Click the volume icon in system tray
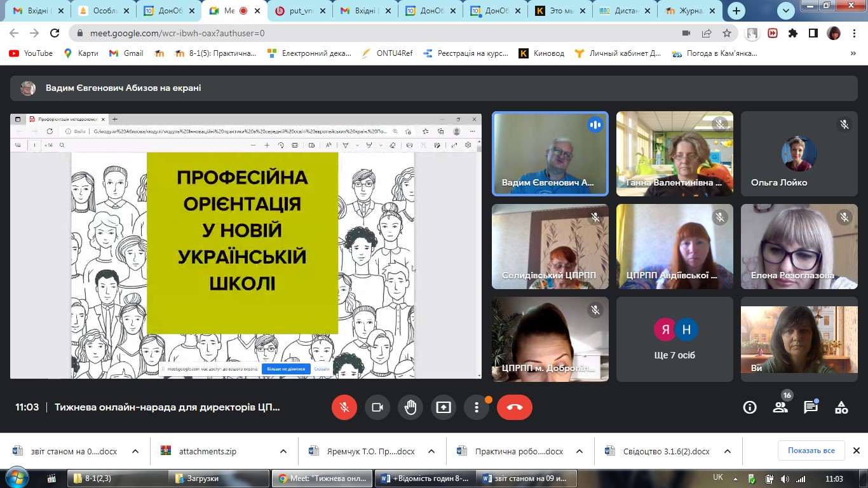868x488 pixels. tap(785, 478)
